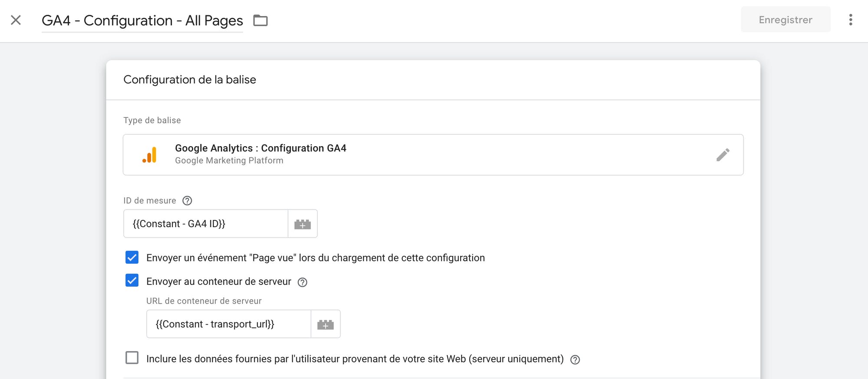Show help for user-provided data option
Image resolution: width=868 pixels, height=379 pixels.
tap(575, 359)
